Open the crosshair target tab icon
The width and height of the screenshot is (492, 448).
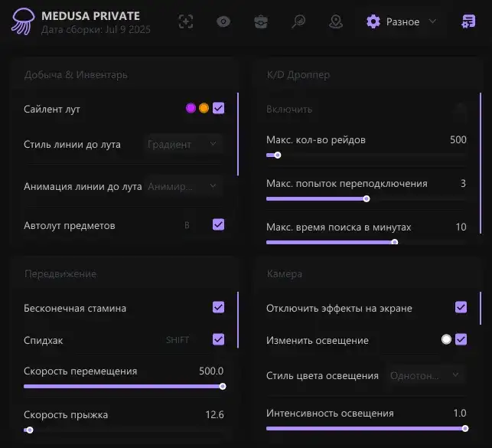click(186, 22)
